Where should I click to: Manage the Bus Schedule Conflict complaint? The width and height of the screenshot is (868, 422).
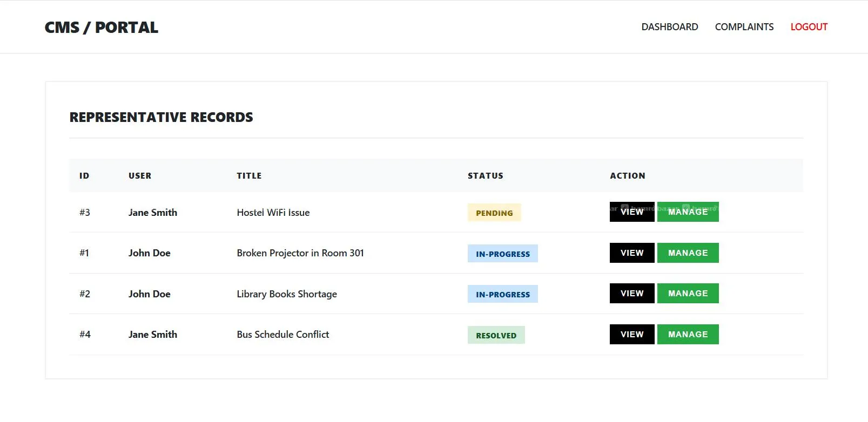tap(688, 334)
